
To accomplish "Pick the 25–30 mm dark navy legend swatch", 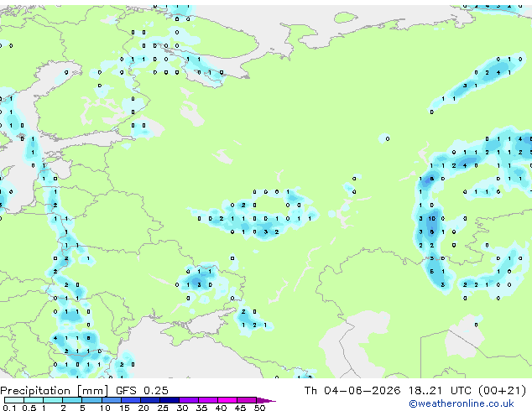I will [x=169, y=400].
